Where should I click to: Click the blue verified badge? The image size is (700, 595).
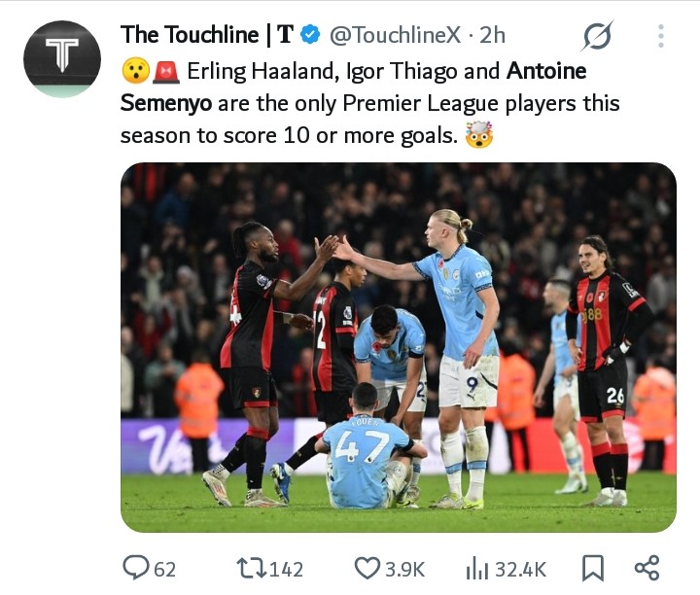click(x=311, y=35)
